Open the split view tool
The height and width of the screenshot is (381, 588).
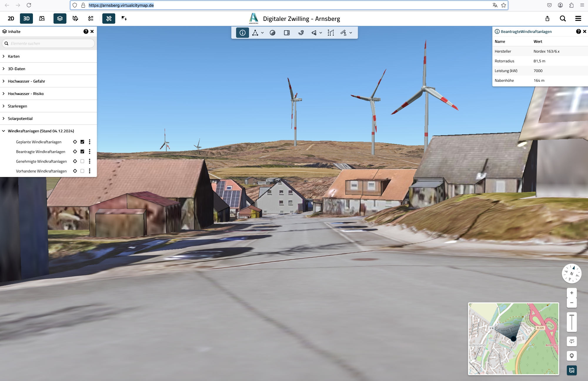pos(287,33)
